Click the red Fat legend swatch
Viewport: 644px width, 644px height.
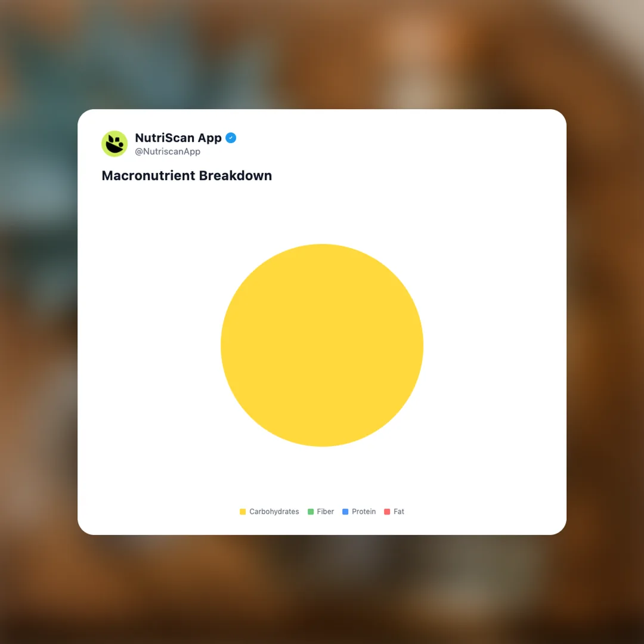(x=387, y=512)
